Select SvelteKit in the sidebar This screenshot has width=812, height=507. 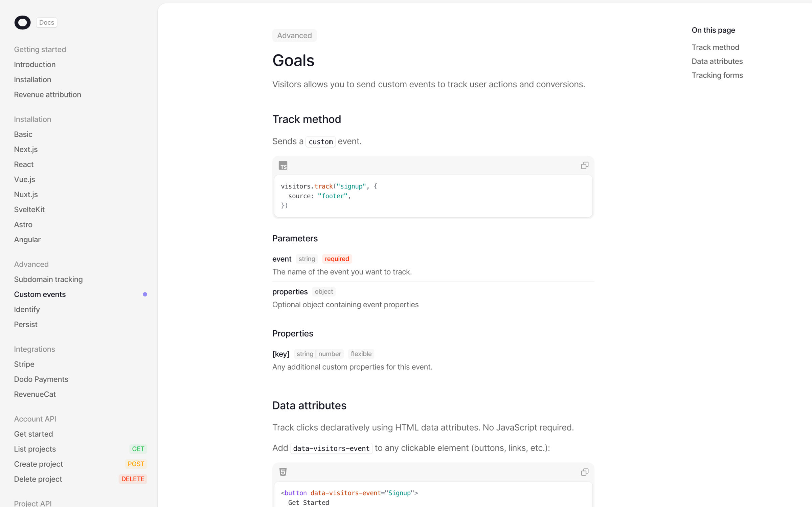tap(29, 210)
